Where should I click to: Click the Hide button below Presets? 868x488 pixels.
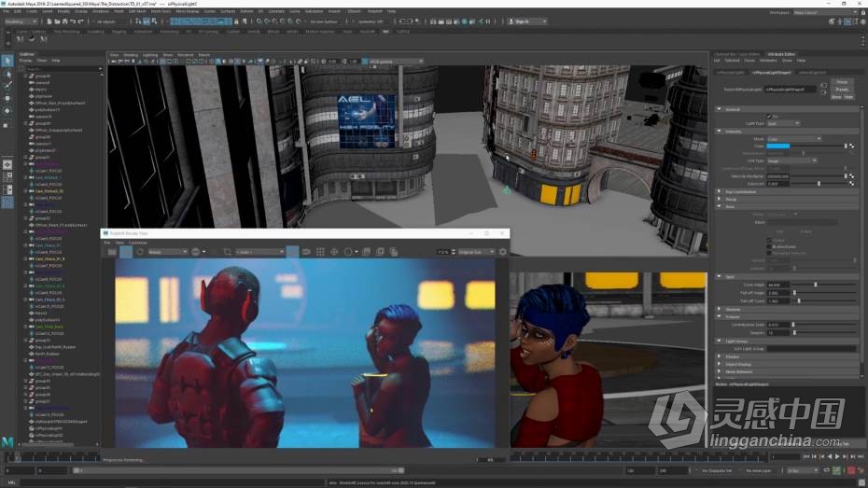tap(848, 97)
